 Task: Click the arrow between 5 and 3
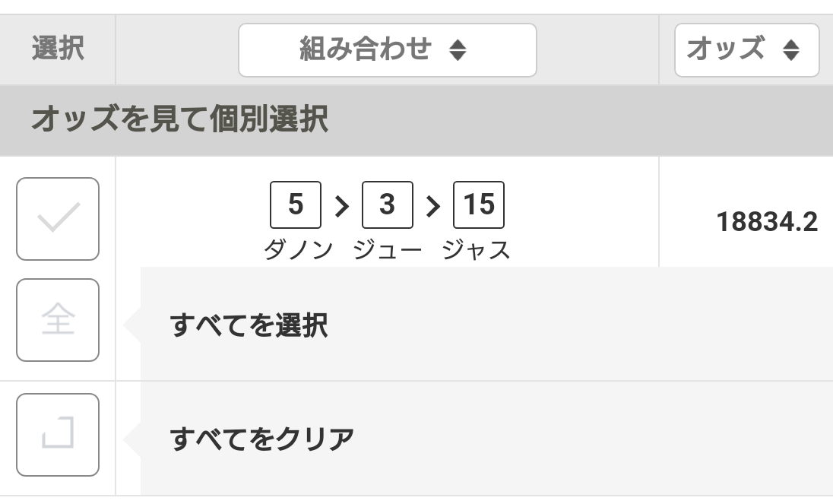[342, 205]
